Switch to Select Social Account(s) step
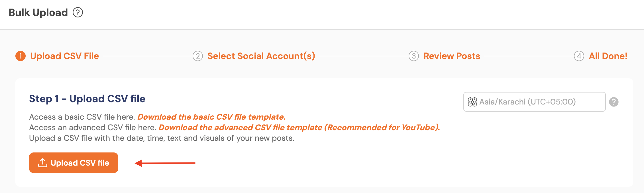 pos(261,56)
